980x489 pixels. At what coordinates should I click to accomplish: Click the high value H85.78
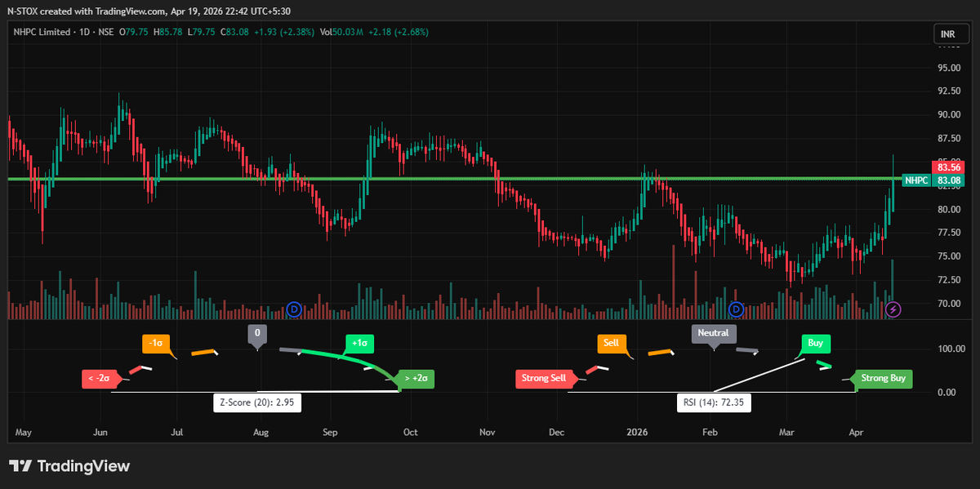(170, 32)
